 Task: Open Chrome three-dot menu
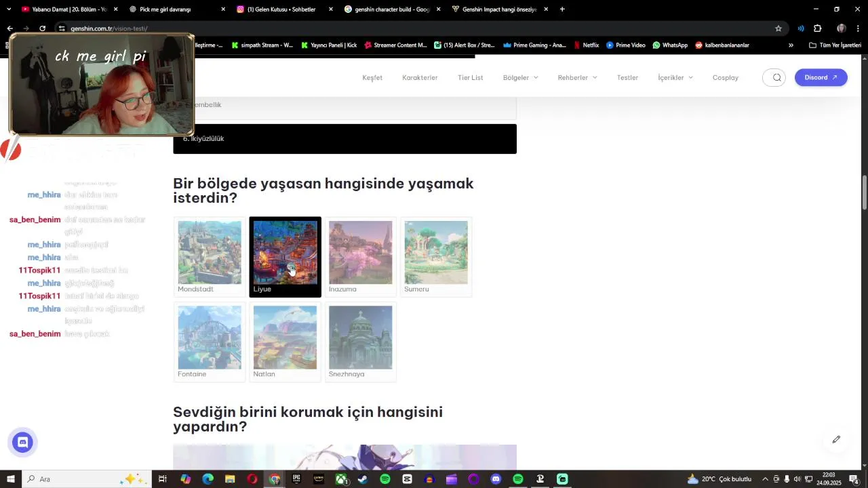pos(859,28)
